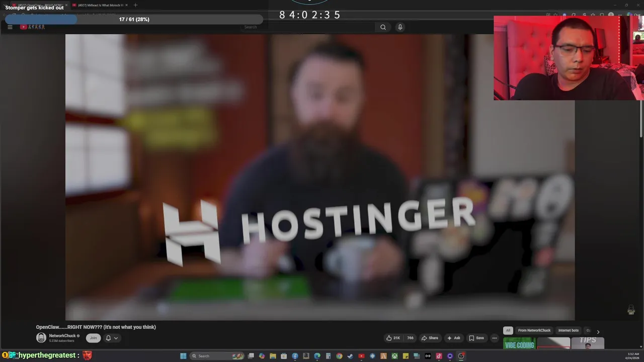Open the Share dialog for the video
644x362 pixels.
(430, 338)
